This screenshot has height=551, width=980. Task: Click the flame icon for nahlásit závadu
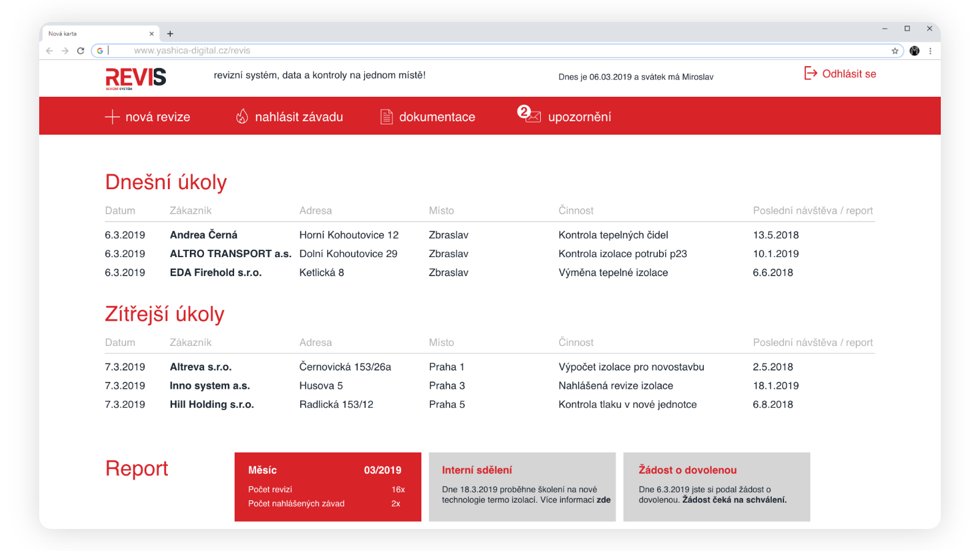click(x=242, y=116)
